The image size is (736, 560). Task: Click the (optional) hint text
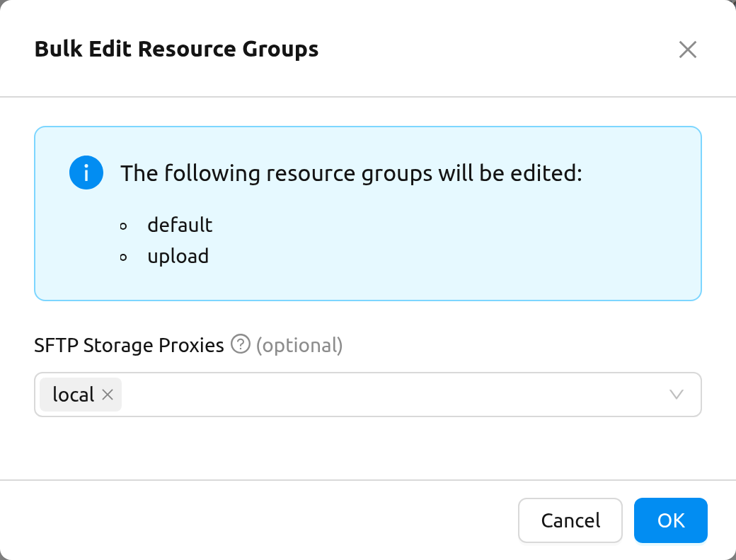coord(299,345)
